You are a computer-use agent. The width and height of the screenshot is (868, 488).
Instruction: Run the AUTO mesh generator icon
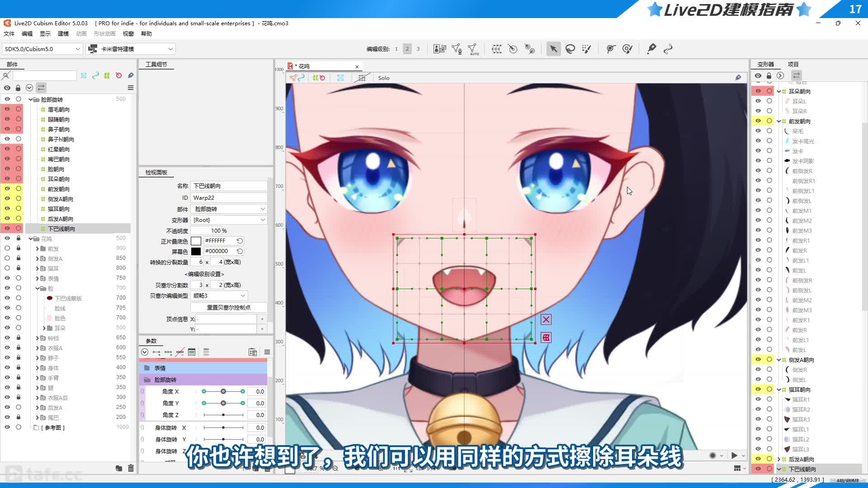tap(473, 49)
